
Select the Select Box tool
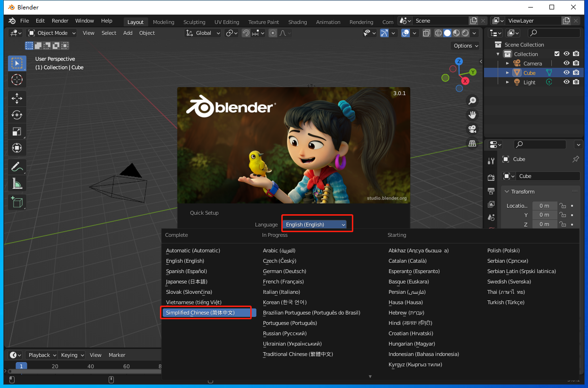(17, 64)
